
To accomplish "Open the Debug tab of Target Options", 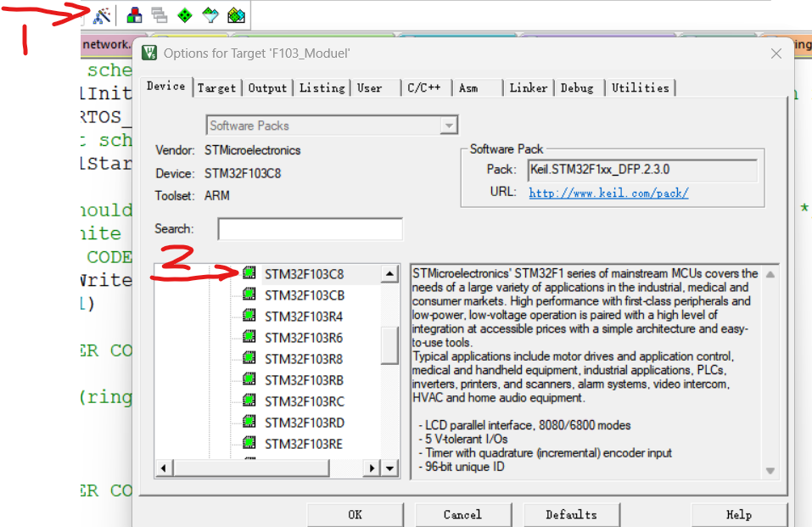I will pyautogui.click(x=578, y=87).
